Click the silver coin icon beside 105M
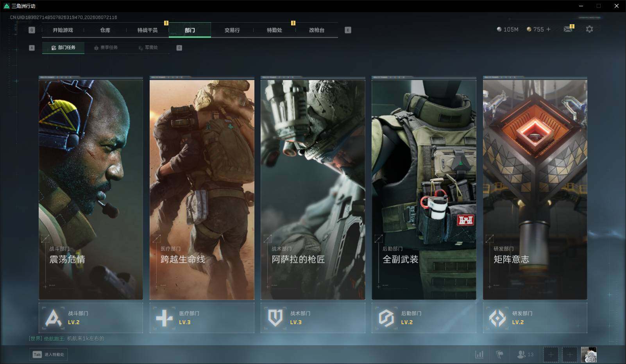 pyautogui.click(x=499, y=29)
